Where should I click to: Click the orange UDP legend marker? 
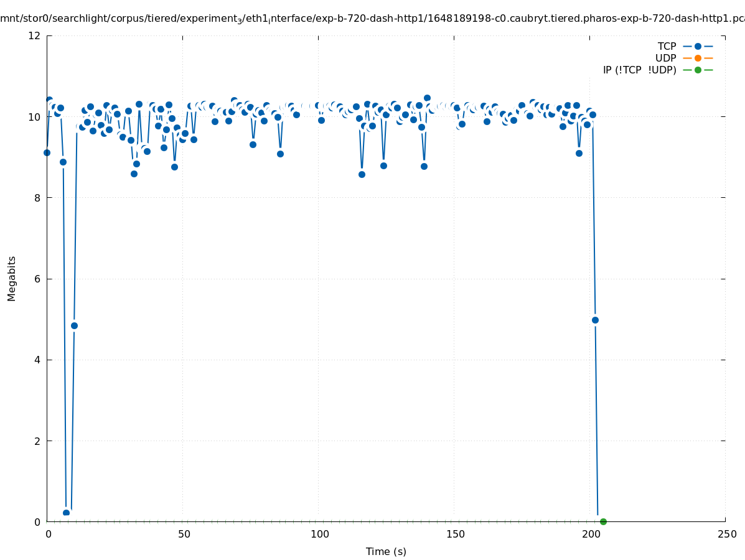(698, 58)
